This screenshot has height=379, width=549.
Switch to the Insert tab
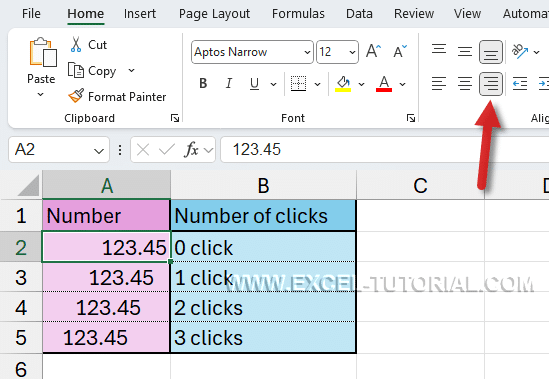(x=140, y=14)
